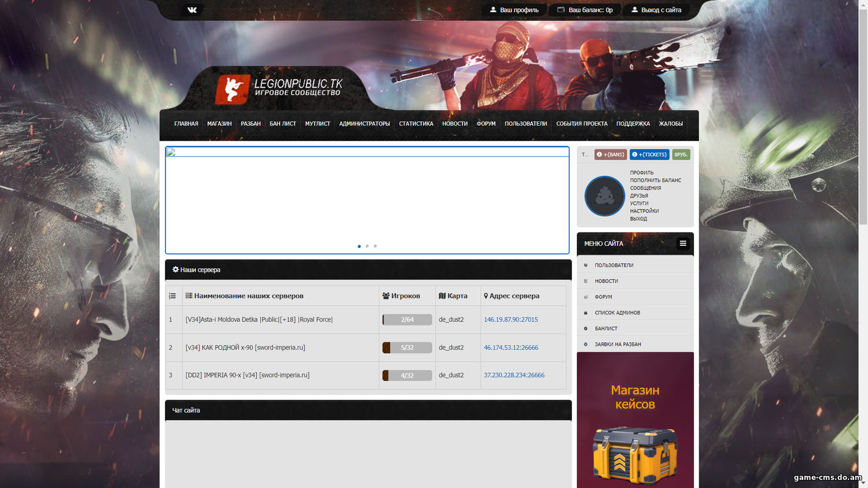Click the Чат сайта header

(368, 410)
